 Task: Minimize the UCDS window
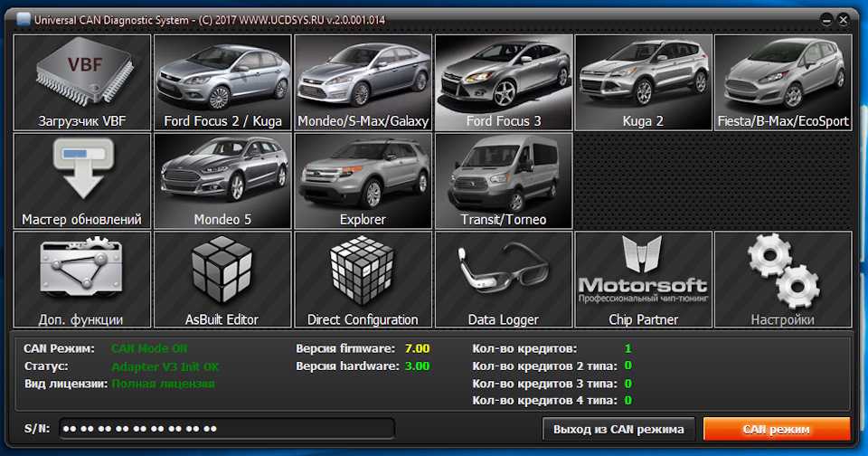826,21
